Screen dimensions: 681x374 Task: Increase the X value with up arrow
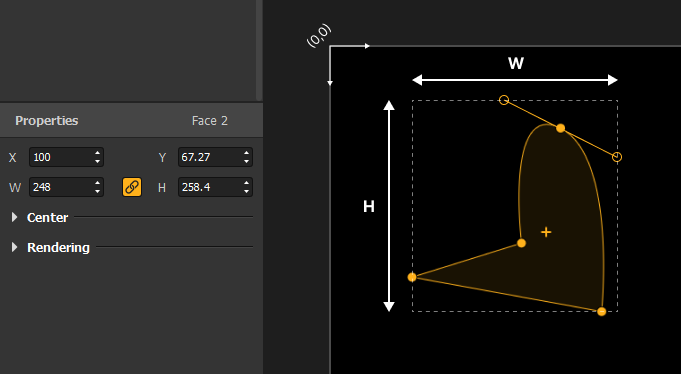[x=98, y=153]
